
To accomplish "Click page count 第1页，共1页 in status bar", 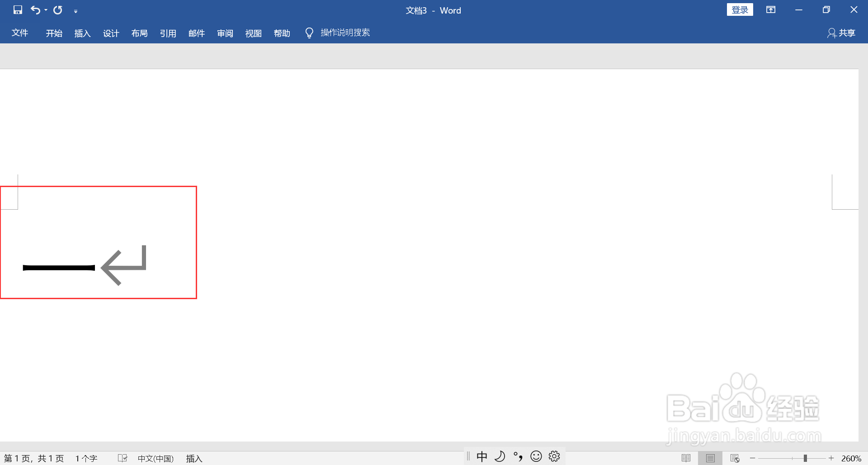I will coord(34,458).
